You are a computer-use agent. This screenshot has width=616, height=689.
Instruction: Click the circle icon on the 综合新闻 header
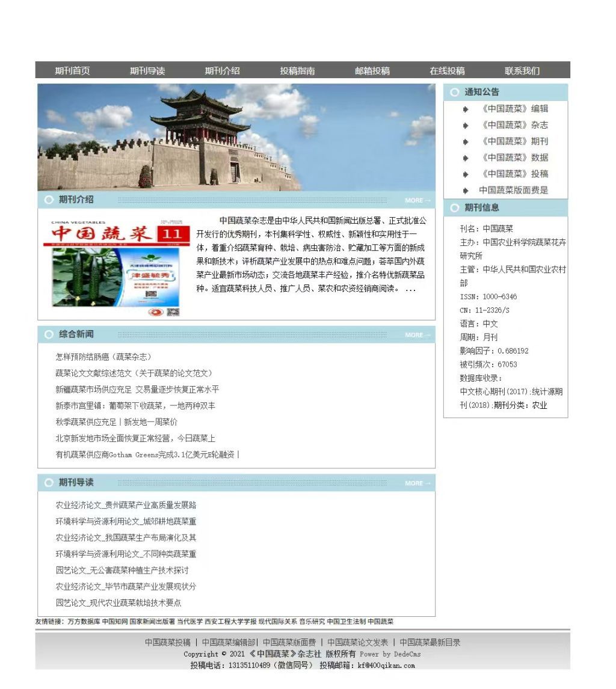point(48,333)
